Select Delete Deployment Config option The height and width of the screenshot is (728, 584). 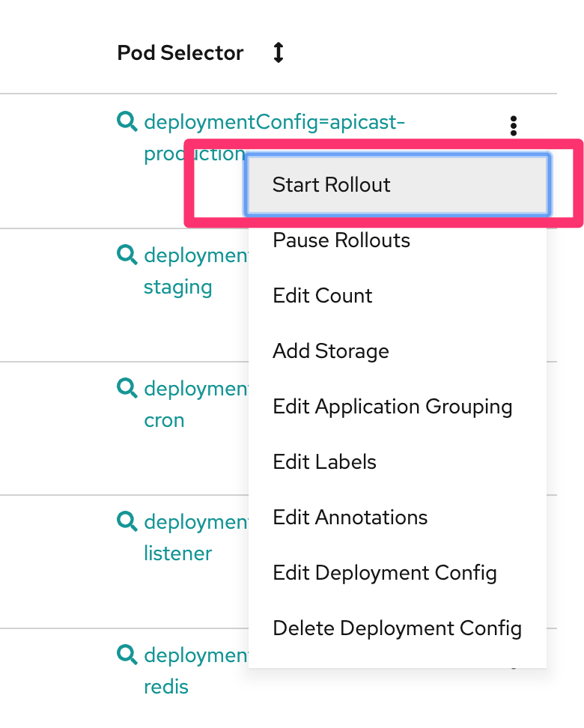pyautogui.click(x=398, y=628)
